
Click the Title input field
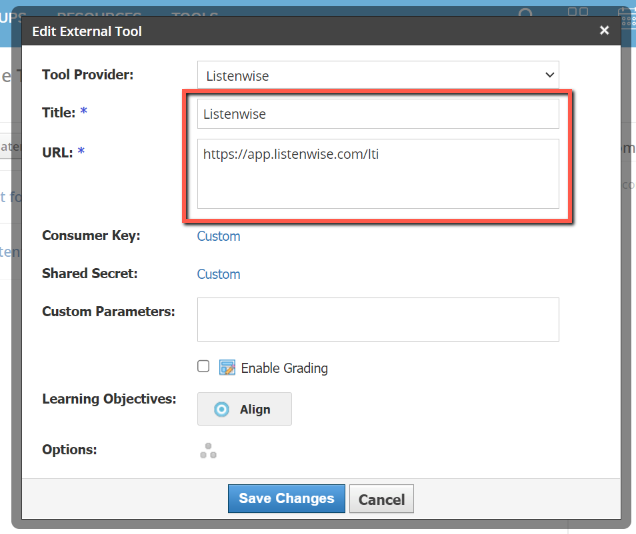click(x=378, y=114)
